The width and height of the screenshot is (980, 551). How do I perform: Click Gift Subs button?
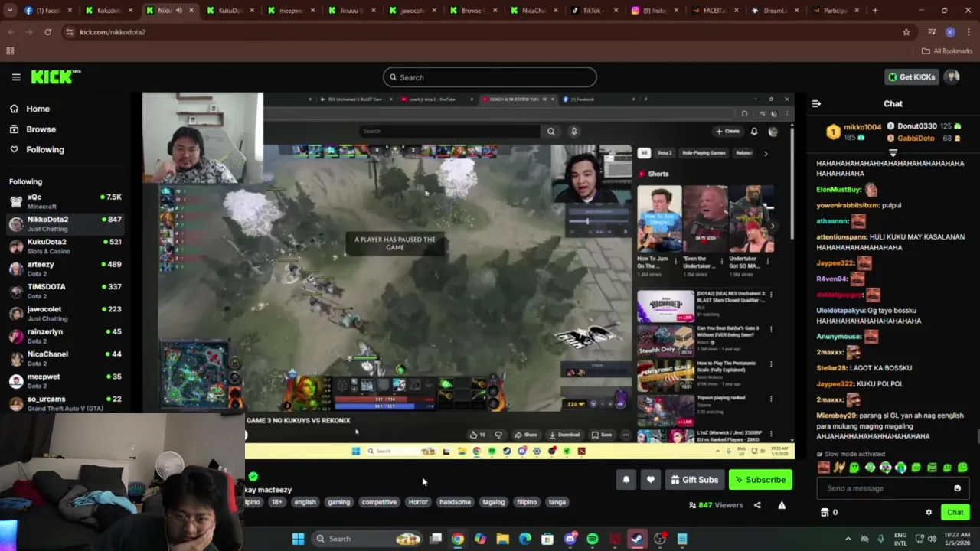click(694, 480)
